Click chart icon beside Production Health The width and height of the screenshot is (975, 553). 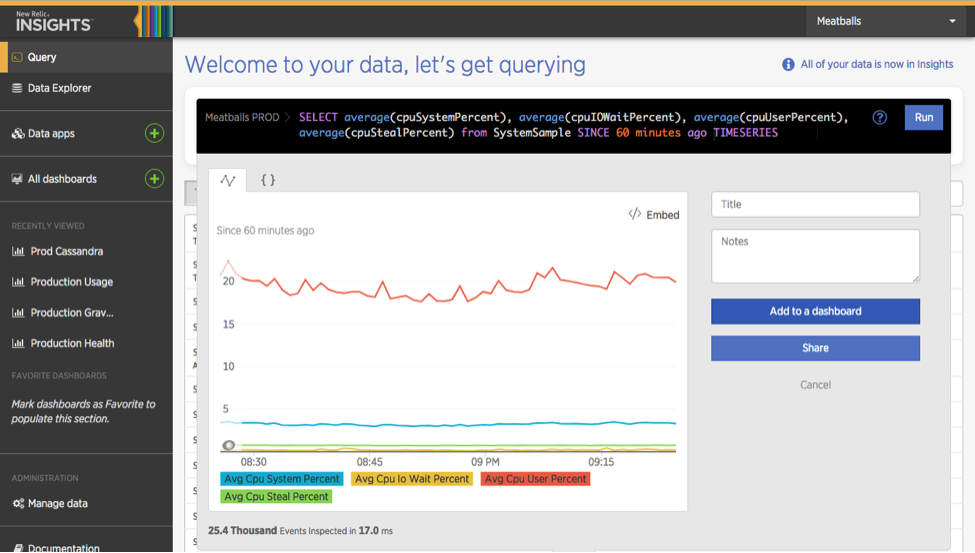point(18,343)
